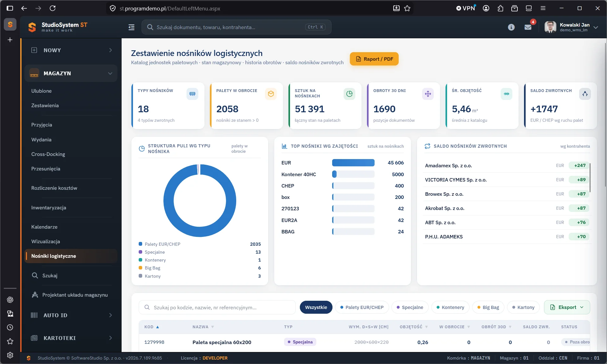The width and height of the screenshot is (607, 364).
Task: Click the Palety EUR/CHEP legend swatch
Action: [x=140, y=244]
